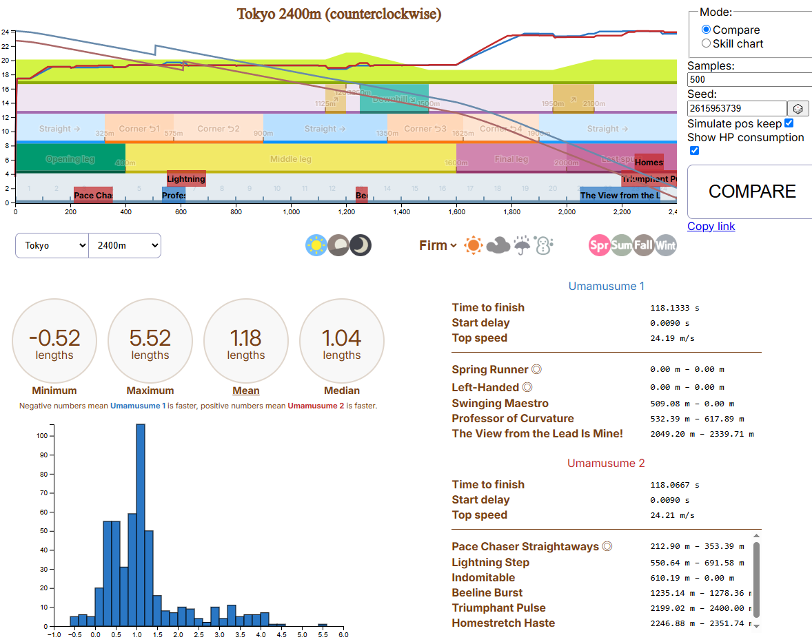Click Indomitable skill name
This screenshot has height=644, width=812.
[x=483, y=577]
